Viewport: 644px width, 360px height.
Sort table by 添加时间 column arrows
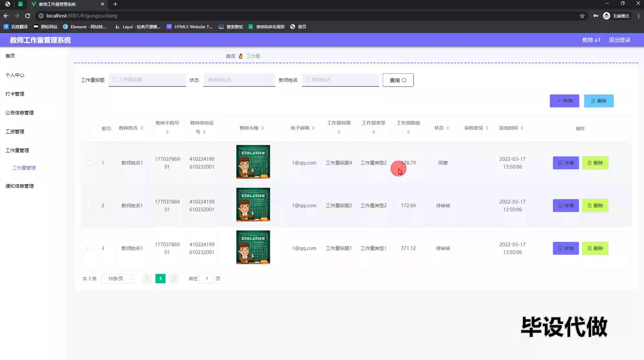[522, 128]
